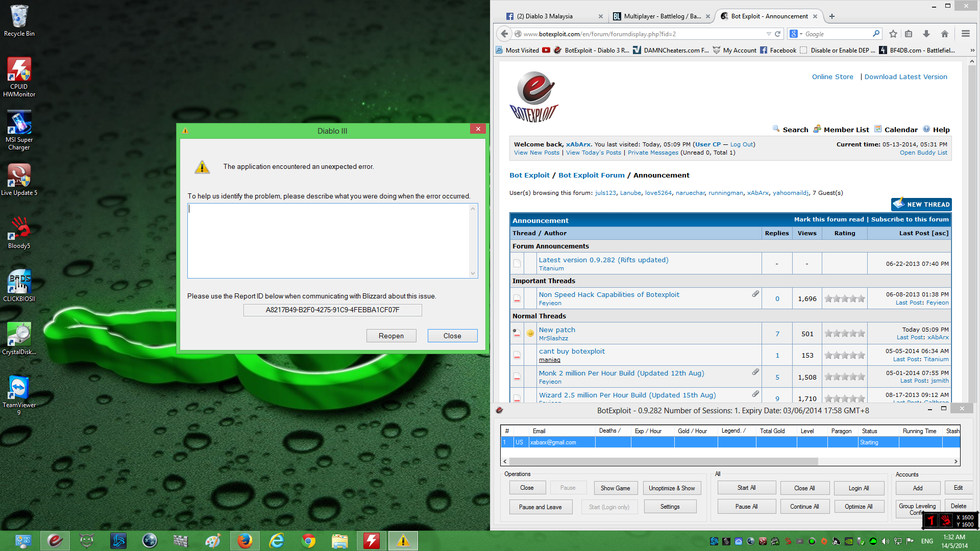This screenshot has height=551, width=980.
Task: Select the Bot Exploit - Announcement tab
Action: coord(769,16)
